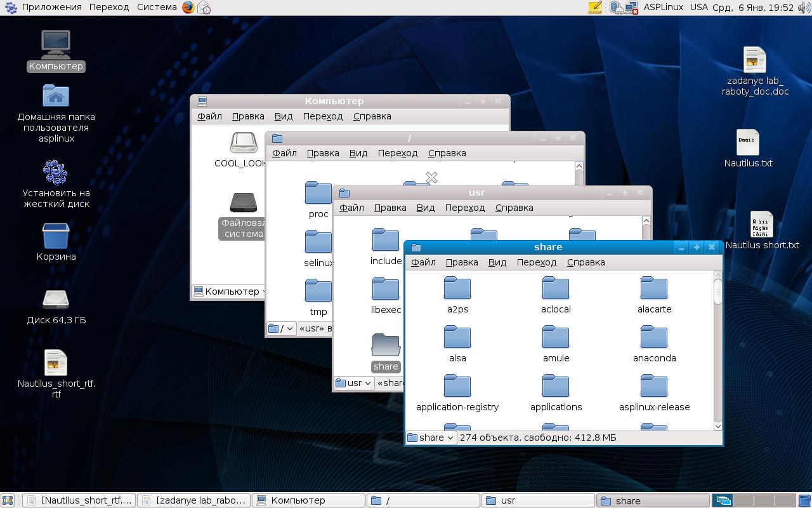This screenshot has height=508, width=812.
Task: Switch to zadanye lab_rabo taskbar window
Action: point(193,500)
